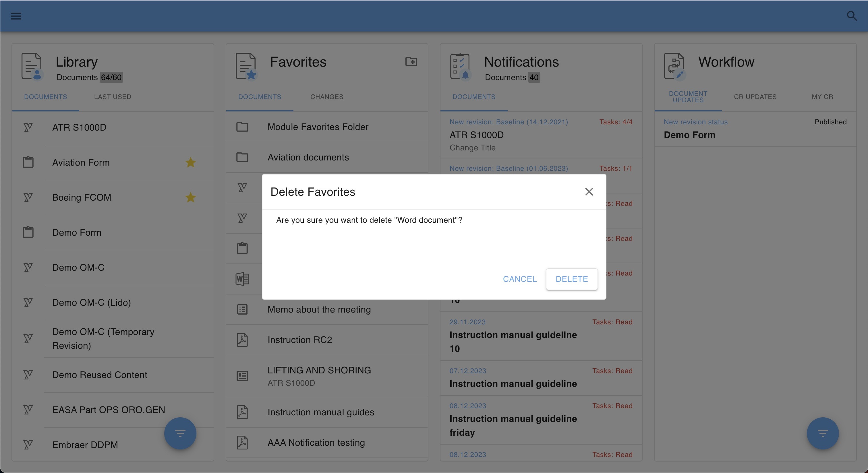Click the Notifications panel checklist icon
Viewport: 868px width, 473px height.
pyautogui.click(x=460, y=66)
